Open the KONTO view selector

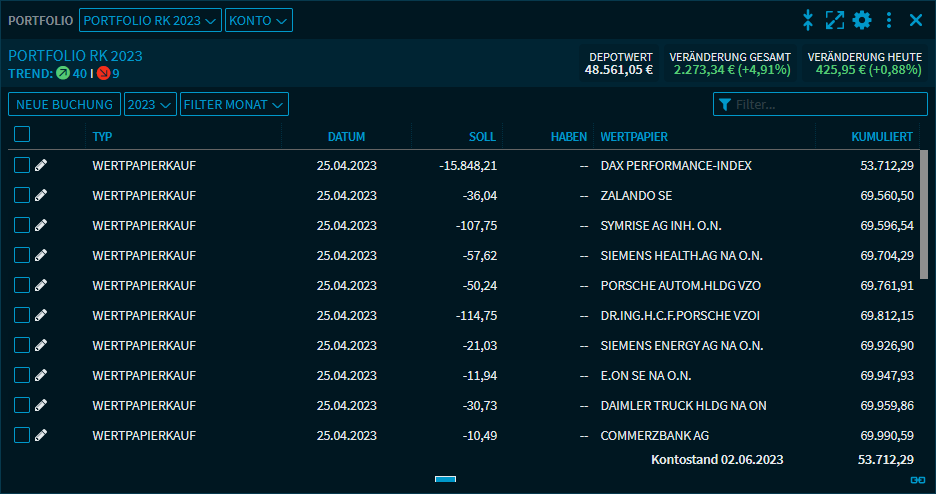(259, 20)
